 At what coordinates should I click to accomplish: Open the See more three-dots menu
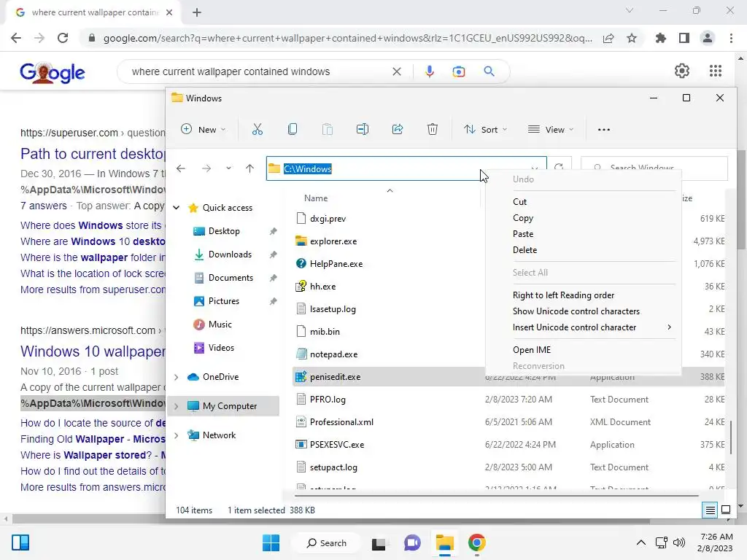(603, 130)
